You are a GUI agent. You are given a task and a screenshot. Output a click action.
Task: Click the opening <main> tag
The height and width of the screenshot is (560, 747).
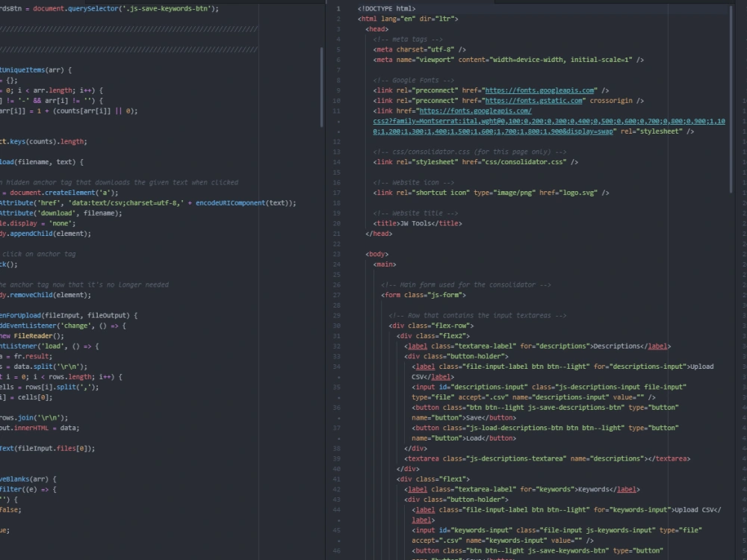click(385, 264)
